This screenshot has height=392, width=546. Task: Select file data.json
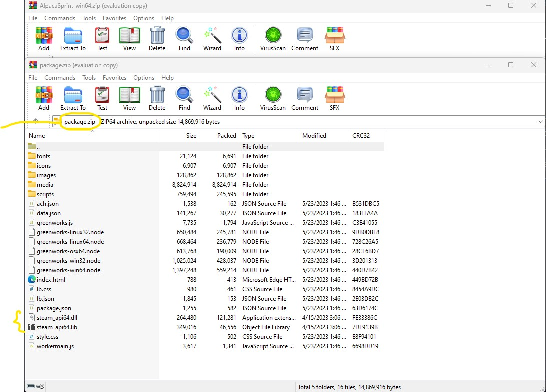[205, 213]
